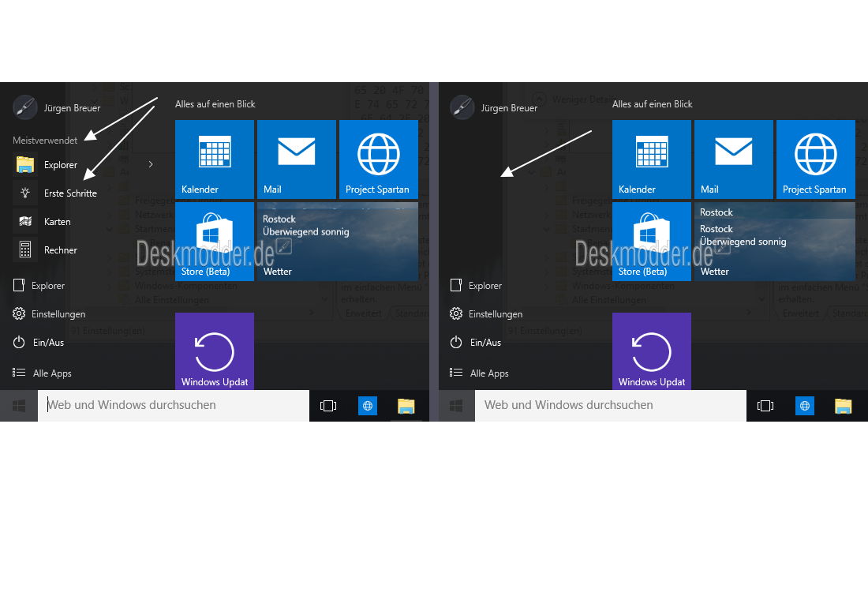Focus left Web und Windows durchsuchen box
Viewport: 868px width, 589px height.
tap(174, 406)
